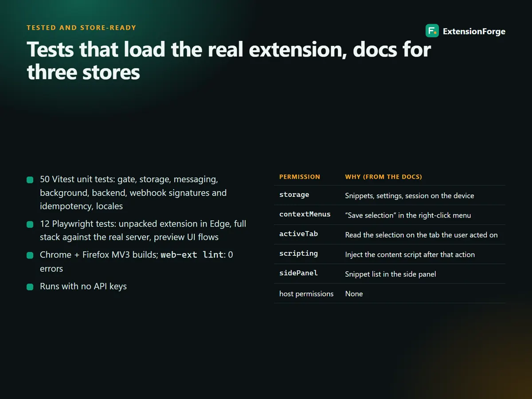The image size is (532, 399).
Task: Select 'Snippets, settings, session on the device' cell
Action: (410, 196)
